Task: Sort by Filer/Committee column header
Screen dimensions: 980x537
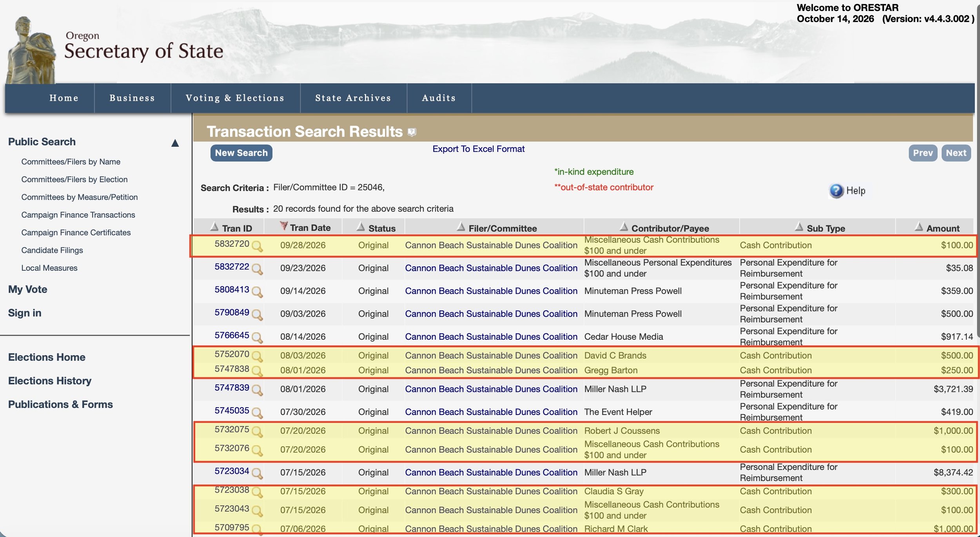Action: pyautogui.click(x=503, y=228)
